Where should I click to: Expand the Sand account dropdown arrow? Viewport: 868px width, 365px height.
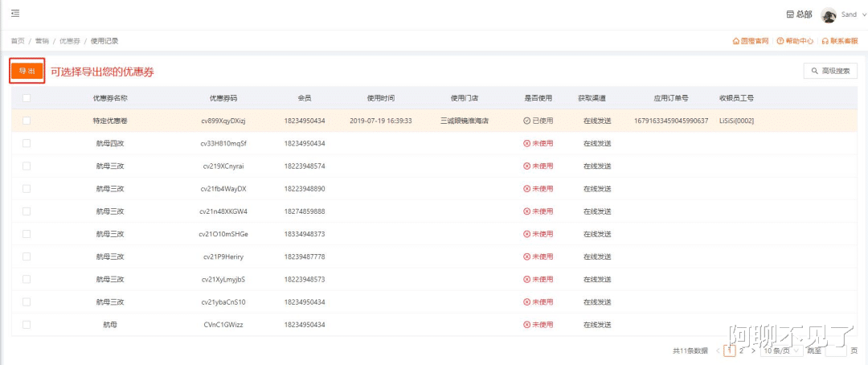click(x=863, y=15)
